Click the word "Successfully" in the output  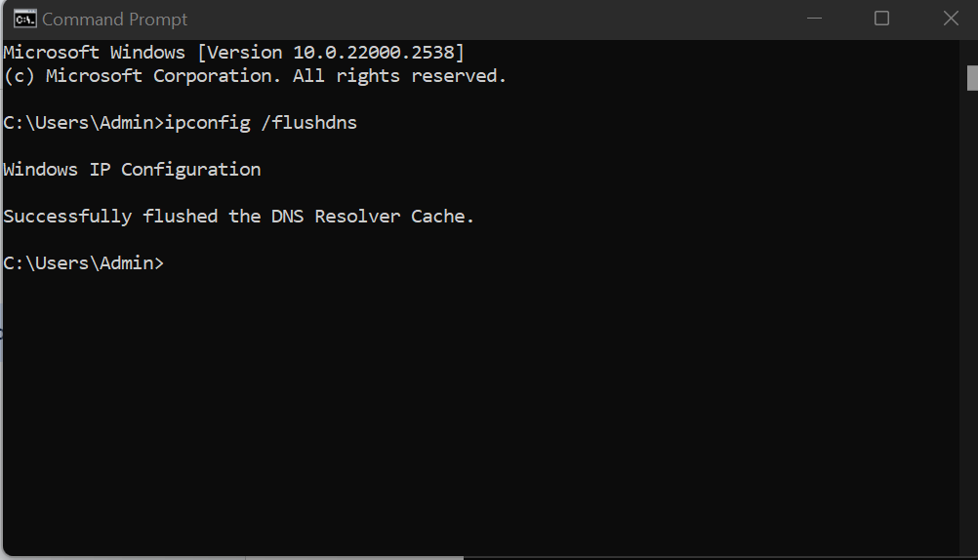pyautogui.click(x=67, y=217)
